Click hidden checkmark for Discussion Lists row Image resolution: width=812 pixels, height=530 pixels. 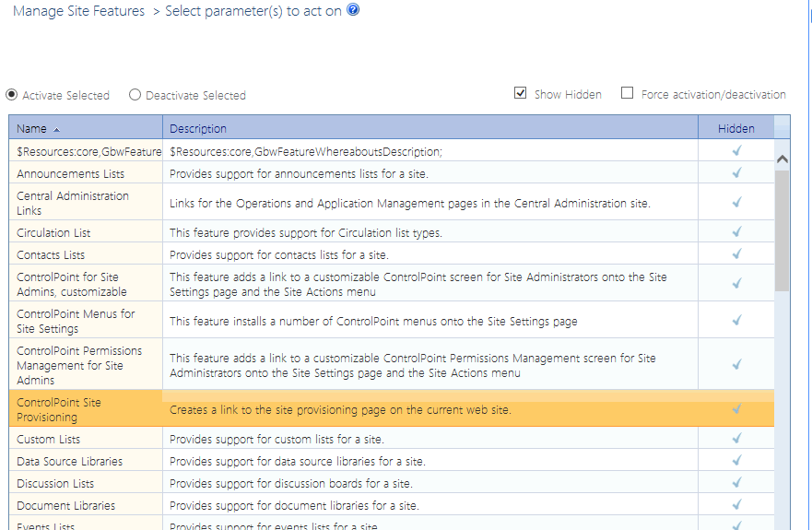coord(736,483)
